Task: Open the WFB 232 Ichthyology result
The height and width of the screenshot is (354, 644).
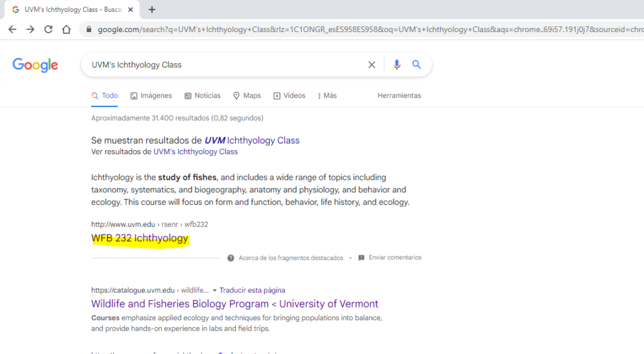Action: click(140, 238)
